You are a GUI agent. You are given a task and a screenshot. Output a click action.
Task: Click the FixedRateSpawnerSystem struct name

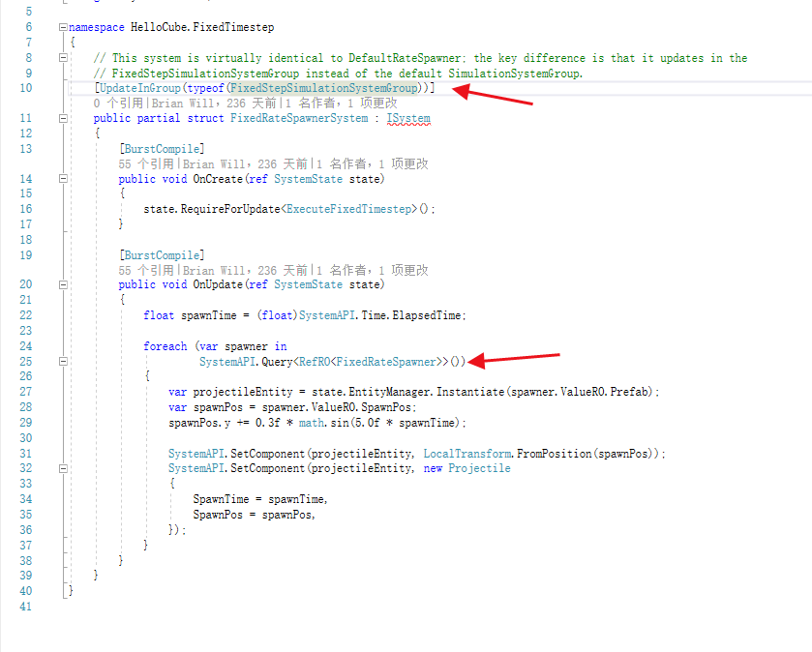tap(299, 118)
